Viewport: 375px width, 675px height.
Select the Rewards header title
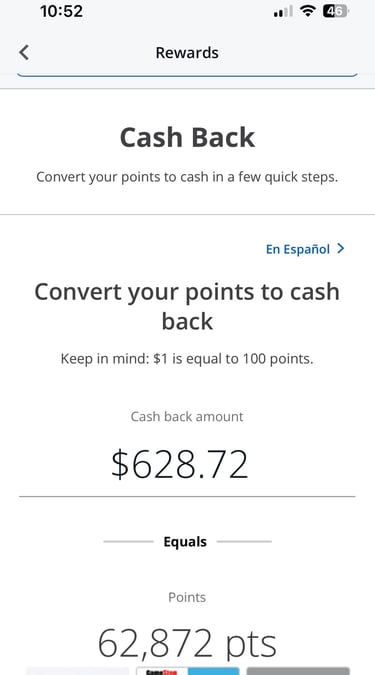[187, 53]
